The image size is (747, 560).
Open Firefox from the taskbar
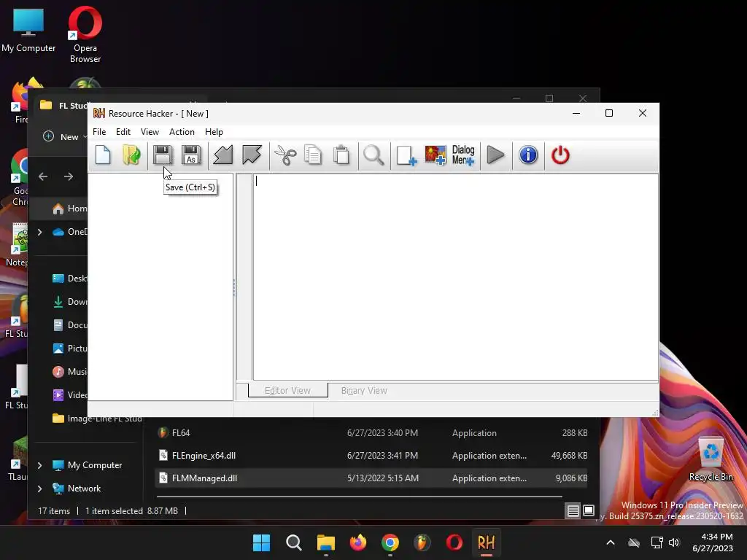(x=357, y=542)
